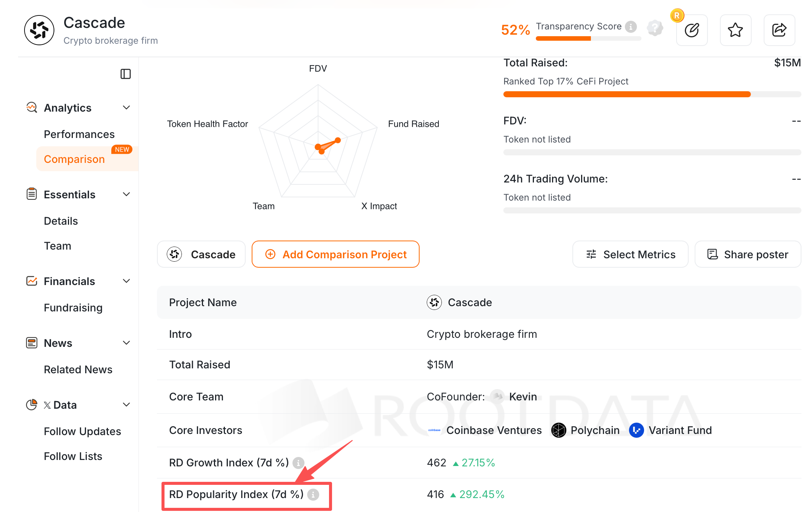
Task: Collapse the News section chevron
Action: point(126,343)
